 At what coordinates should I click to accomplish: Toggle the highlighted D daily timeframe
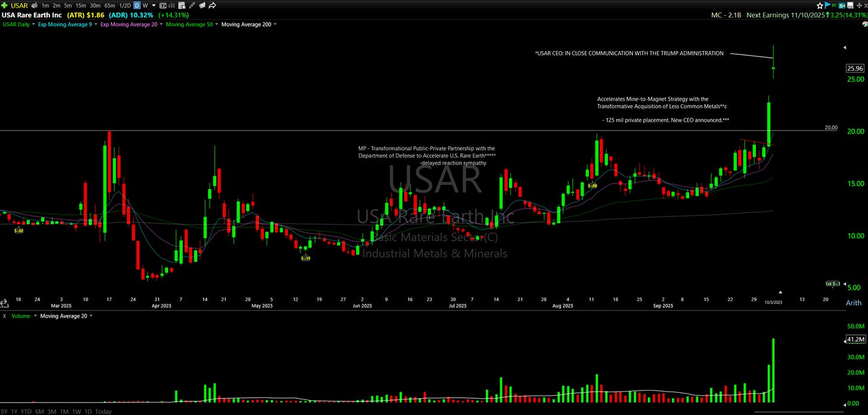137,5
